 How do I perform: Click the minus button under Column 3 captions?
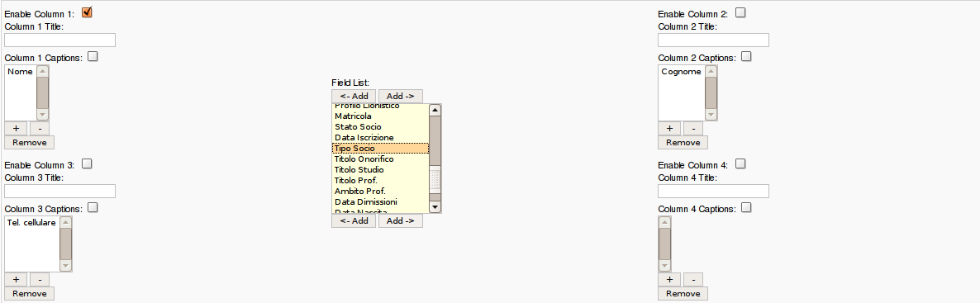tap(40, 279)
